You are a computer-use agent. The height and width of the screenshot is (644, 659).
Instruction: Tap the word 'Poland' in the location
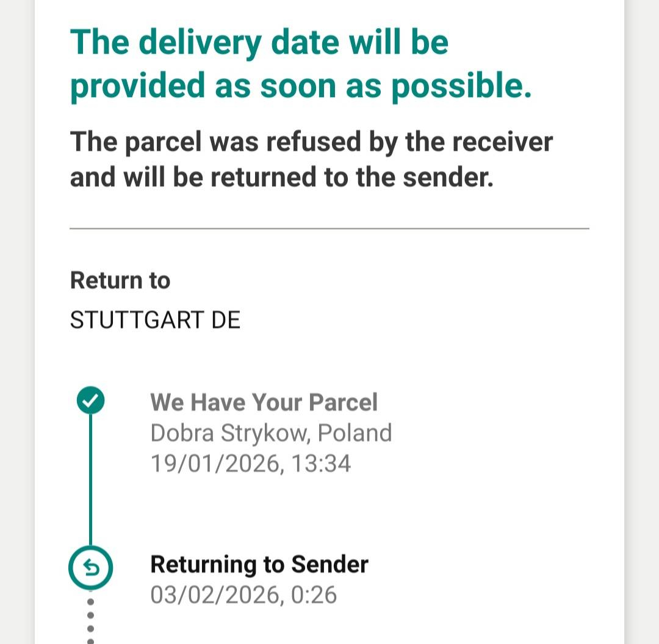pyautogui.click(x=355, y=433)
